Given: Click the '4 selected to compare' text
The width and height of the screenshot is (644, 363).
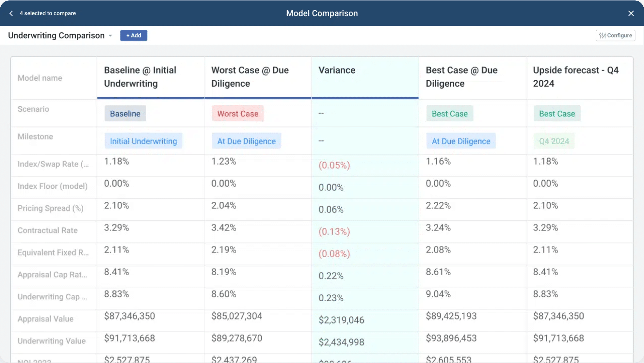Looking at the screenshot, I should 48,13.
